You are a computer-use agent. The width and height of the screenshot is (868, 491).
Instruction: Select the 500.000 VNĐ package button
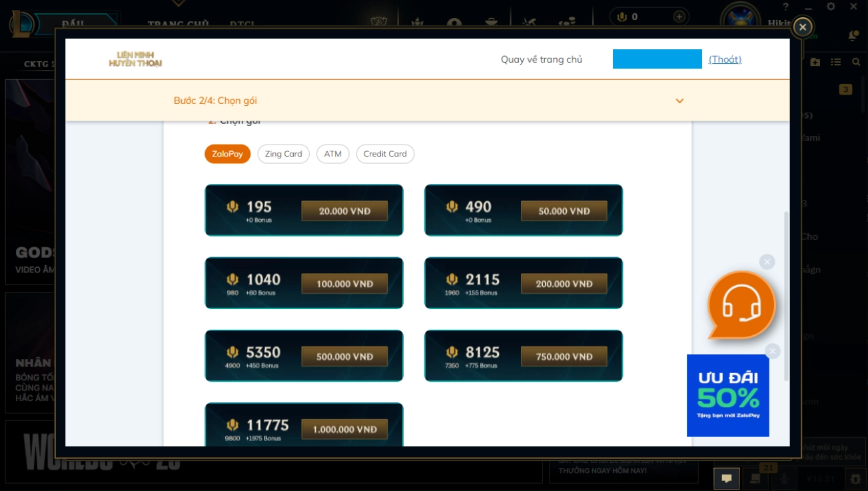pos(344,356)
